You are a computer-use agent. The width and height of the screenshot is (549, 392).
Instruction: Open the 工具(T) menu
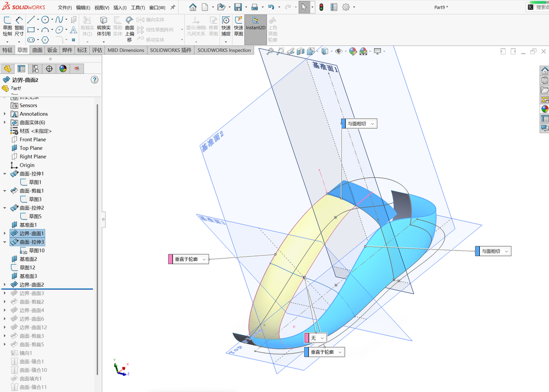(138, 7)
